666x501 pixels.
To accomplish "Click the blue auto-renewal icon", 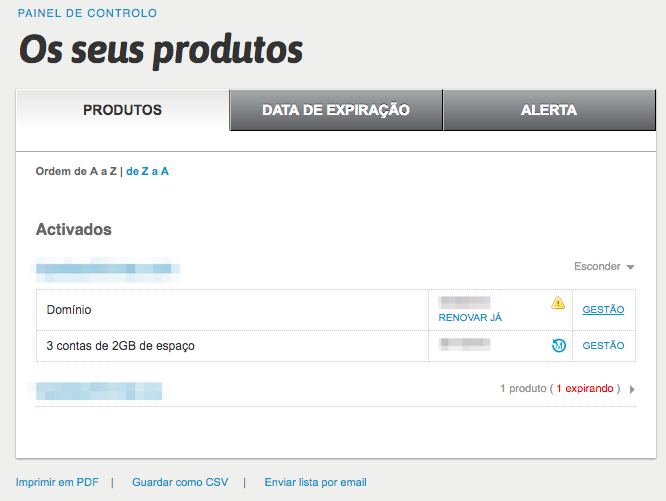I will point(559,346).
